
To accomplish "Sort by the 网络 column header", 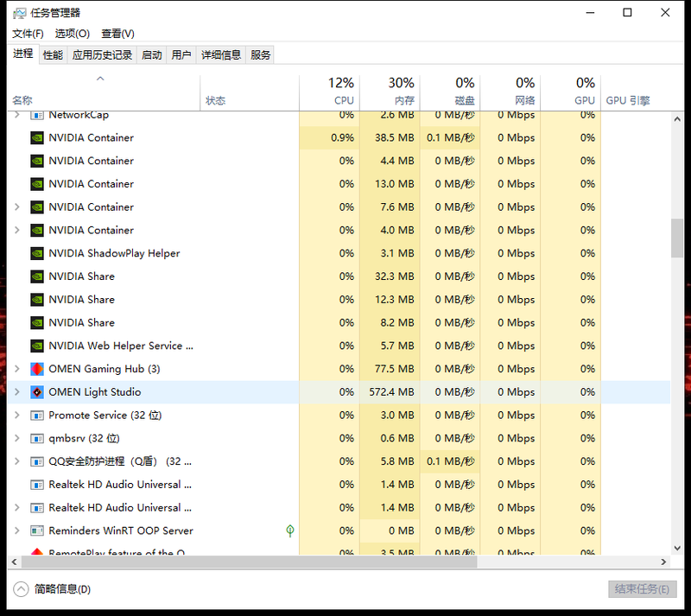I will [510, 92].
